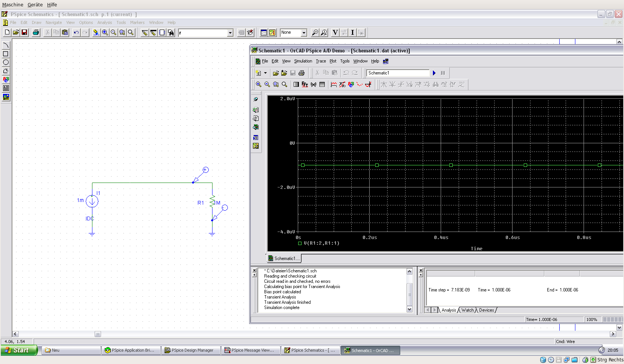The width and height of the screenshot is (624, 364).
Task: Toggle the Current display button labeled I
Action: (x=352, y=33)
